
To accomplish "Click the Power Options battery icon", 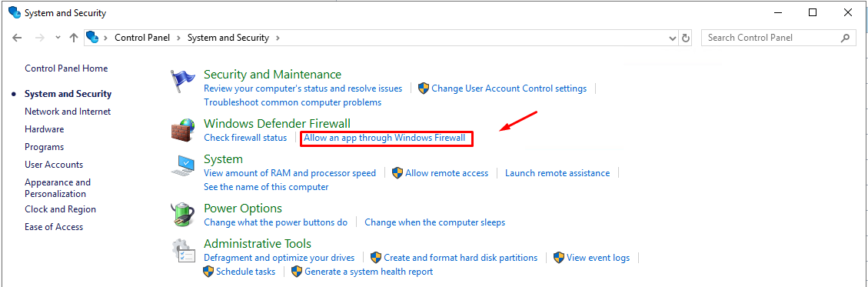I will click(183, 215).
